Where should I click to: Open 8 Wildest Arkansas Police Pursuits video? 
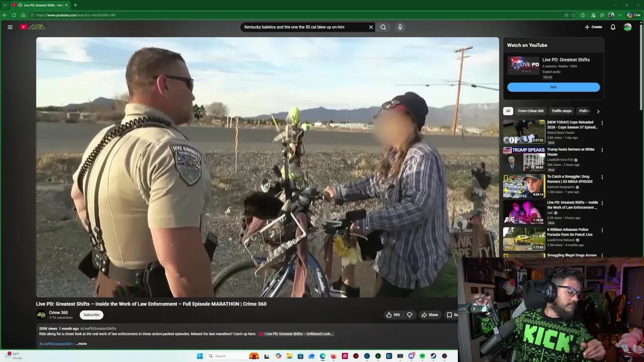click(x=524, y=238)
